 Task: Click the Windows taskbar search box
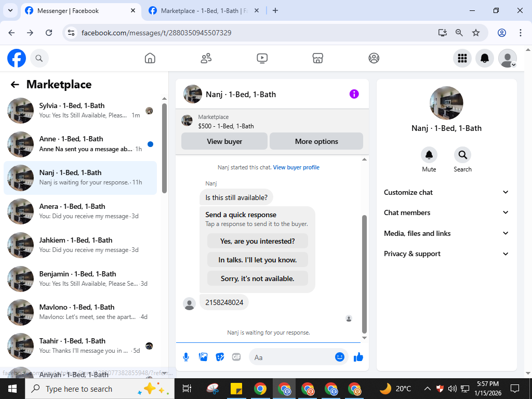pos(100,389)
